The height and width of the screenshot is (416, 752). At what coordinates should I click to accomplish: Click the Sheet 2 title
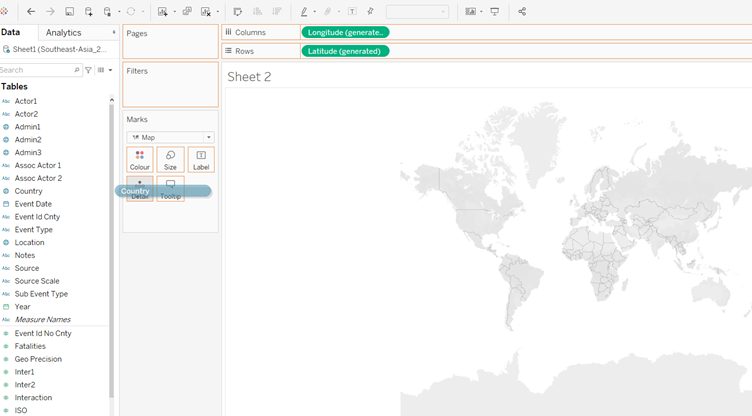pyautogui.click(x=249, y=77)
